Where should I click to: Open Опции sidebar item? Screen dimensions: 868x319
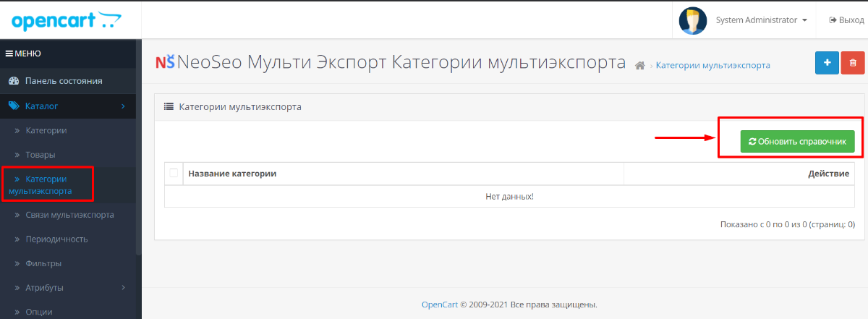[x=41, y=312]
